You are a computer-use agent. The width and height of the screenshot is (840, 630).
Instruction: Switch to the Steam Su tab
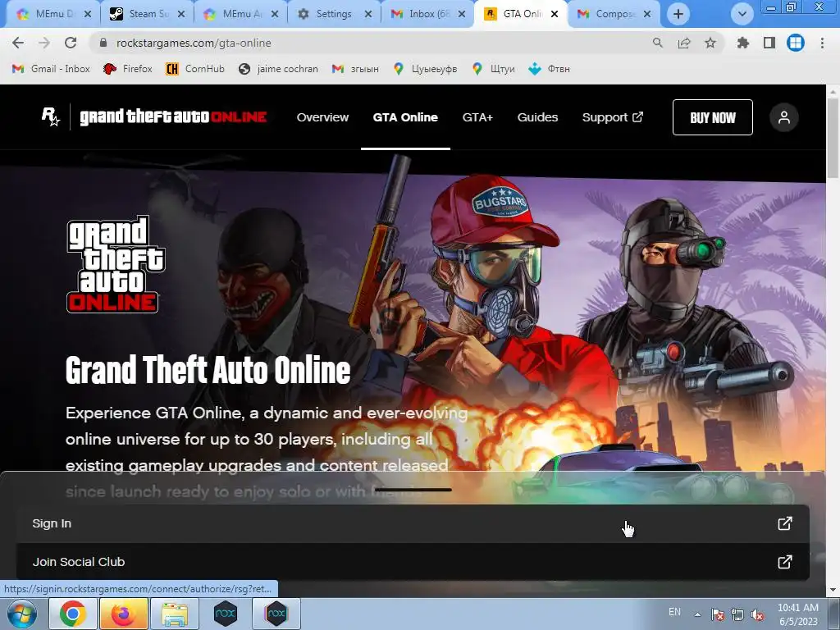point(148,14)
